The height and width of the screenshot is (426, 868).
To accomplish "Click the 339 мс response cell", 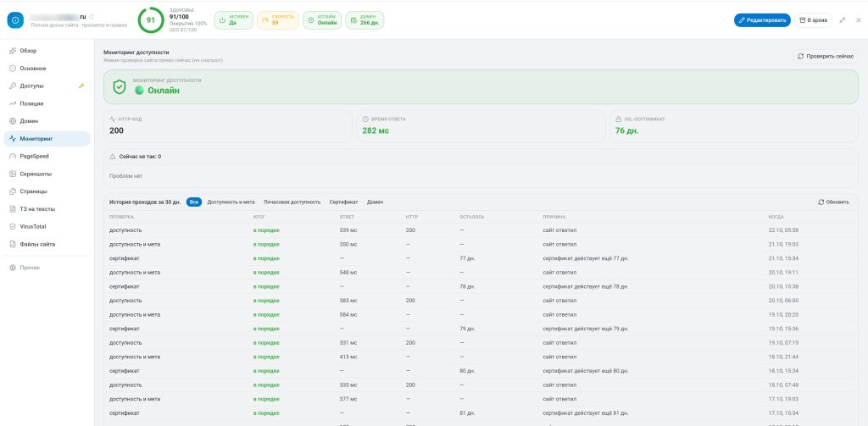I will click(x=348, y=230).
